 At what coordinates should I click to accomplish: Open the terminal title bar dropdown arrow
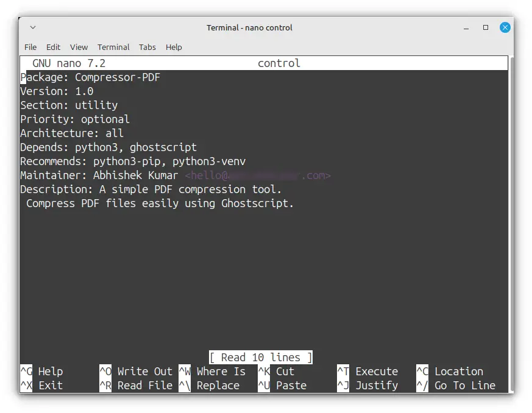32,27
